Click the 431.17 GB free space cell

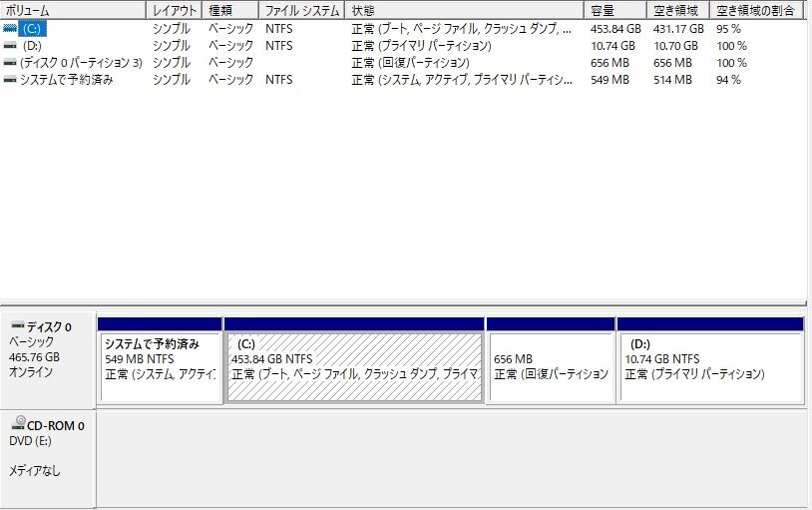(678, 29)
